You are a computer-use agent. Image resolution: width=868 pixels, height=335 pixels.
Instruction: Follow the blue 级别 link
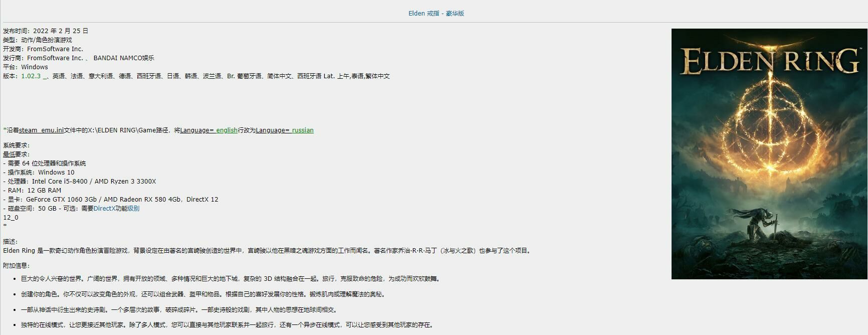(x=133, y=209)
